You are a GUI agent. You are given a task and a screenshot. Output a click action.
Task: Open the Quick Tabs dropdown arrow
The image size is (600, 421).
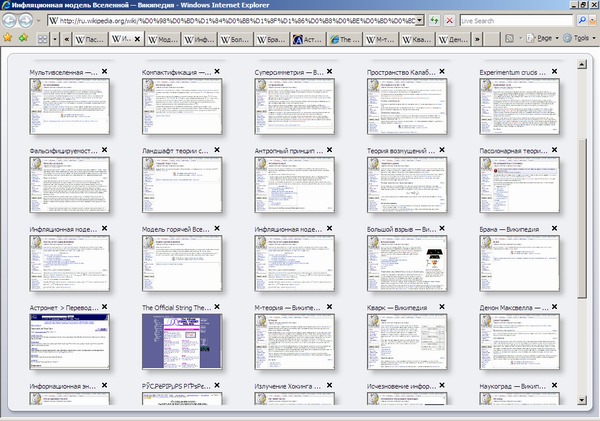pyautogui.click(x=55, y=39)
